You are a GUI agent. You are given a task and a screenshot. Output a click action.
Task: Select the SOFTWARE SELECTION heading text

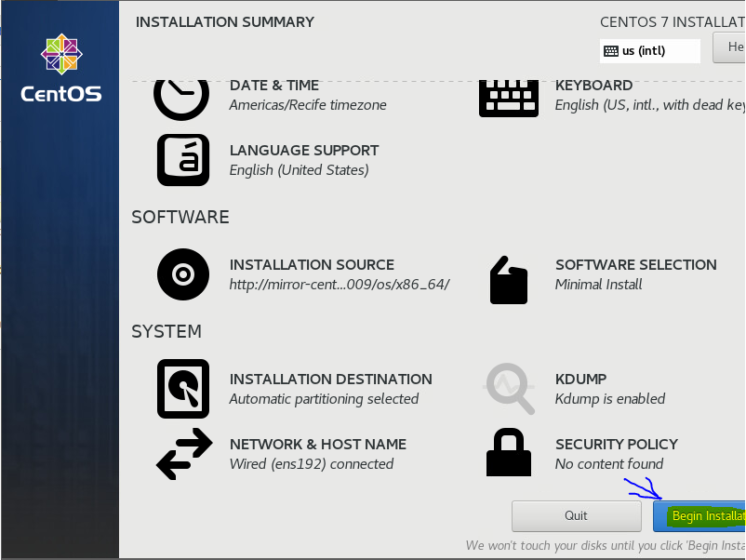coord(635,264)
